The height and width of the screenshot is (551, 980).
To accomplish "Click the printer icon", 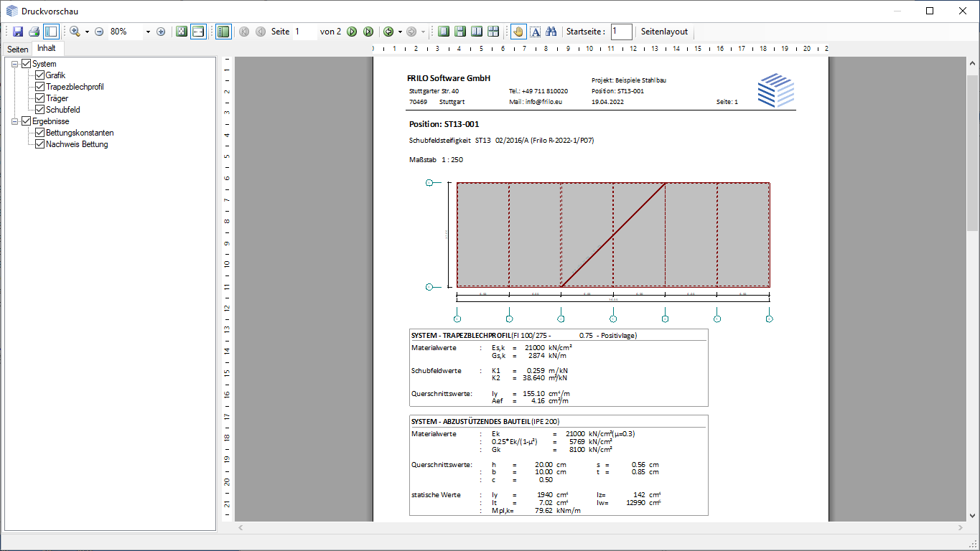I will point(34,32).
